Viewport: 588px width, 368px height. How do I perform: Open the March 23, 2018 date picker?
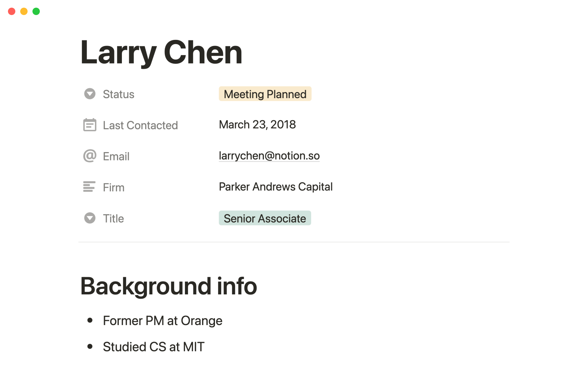257,125
